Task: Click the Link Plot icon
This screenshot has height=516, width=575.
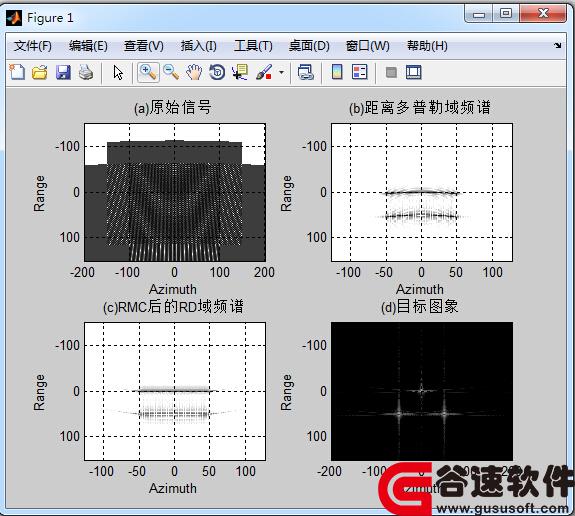Action: point(305,72)
